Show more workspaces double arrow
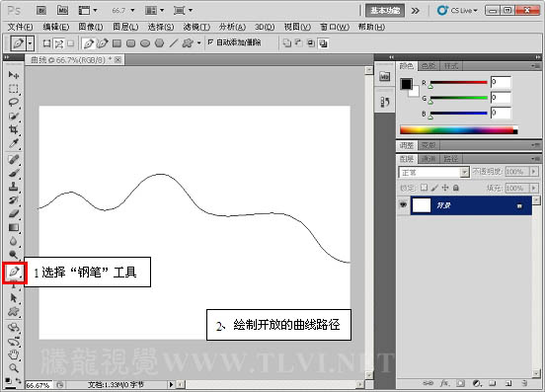 click(x=416, y=11)
